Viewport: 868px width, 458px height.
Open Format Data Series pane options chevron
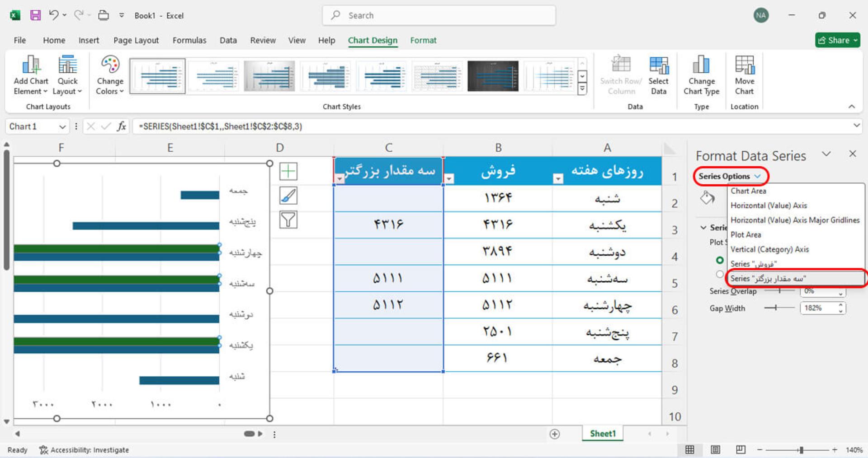[826, 154]
